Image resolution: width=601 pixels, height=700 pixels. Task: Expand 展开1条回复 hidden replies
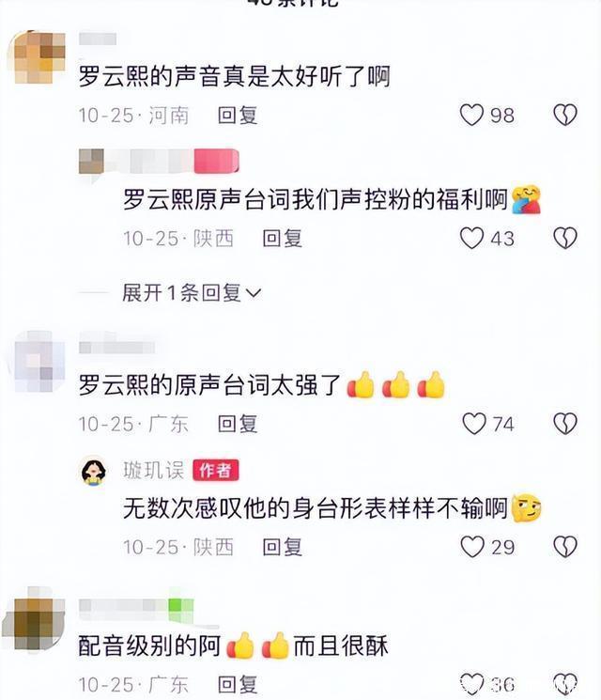(192, 293)
